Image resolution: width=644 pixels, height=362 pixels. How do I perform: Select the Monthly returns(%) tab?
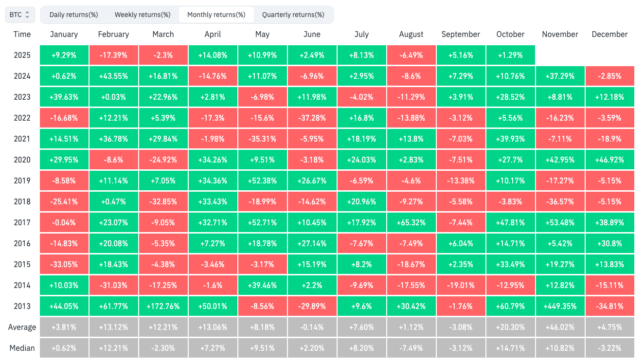[216, 15]
